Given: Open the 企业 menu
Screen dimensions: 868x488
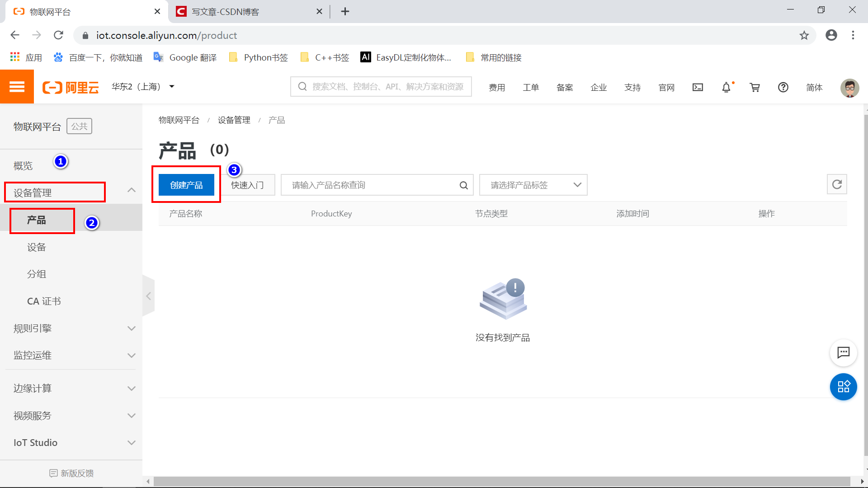Looking at the screenshot, I should coord(599,87).
